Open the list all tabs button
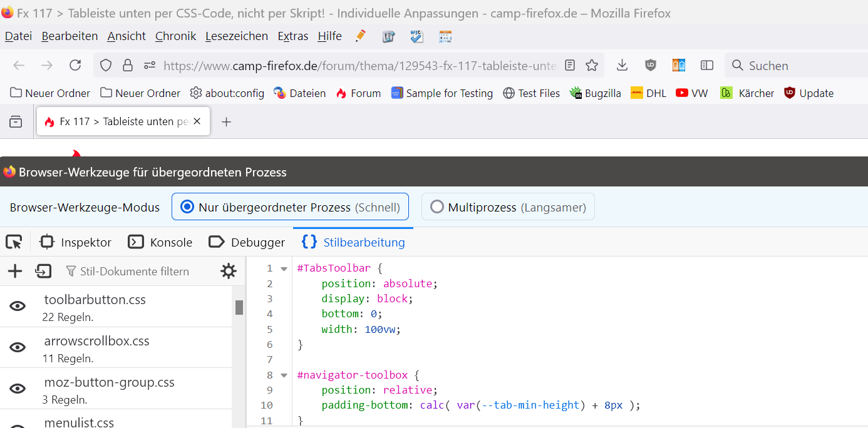The image size is (868, 428). (16, 121)
